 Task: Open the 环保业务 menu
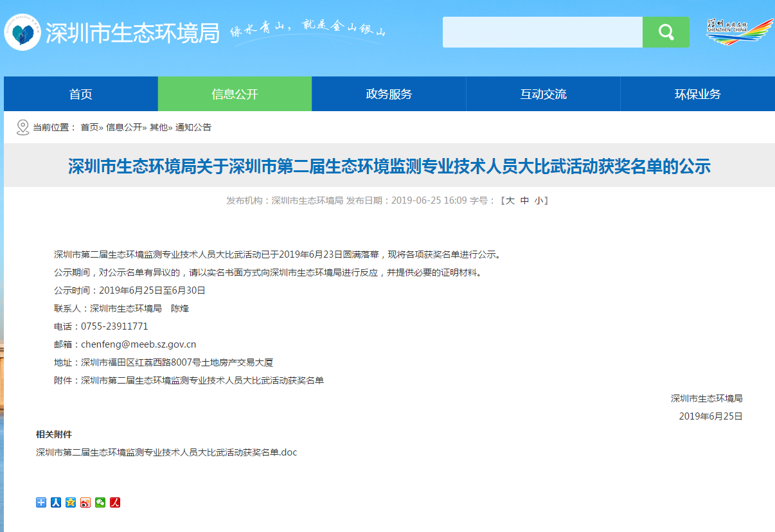[696, 94]
